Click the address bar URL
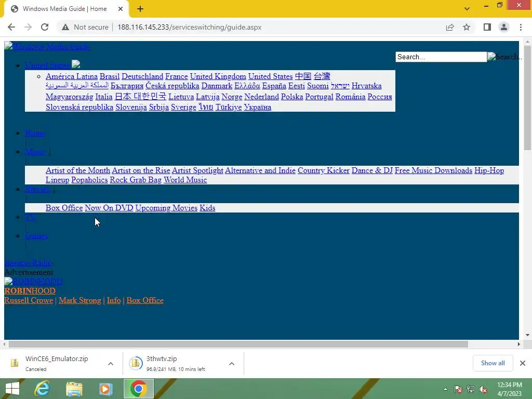This screenshot has height=399, width=532. pos(189,27)
